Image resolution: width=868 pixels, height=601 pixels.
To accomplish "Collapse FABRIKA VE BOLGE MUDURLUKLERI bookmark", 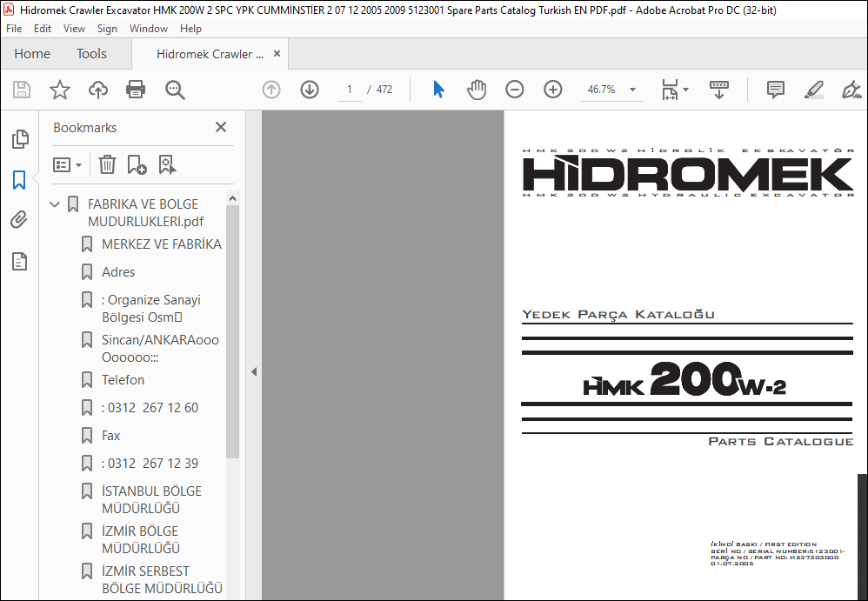I will pyautogui.click(x=54, y=204).
